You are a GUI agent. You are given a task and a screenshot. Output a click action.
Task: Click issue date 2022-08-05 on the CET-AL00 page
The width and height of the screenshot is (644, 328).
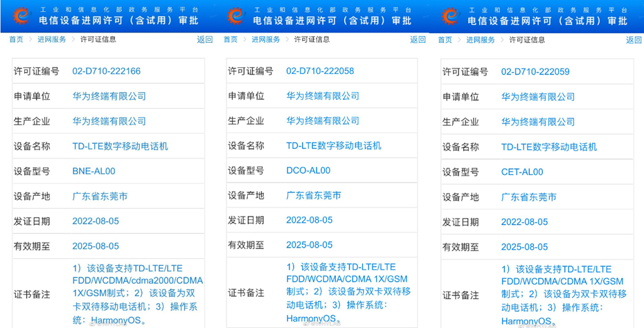[524, 222]
